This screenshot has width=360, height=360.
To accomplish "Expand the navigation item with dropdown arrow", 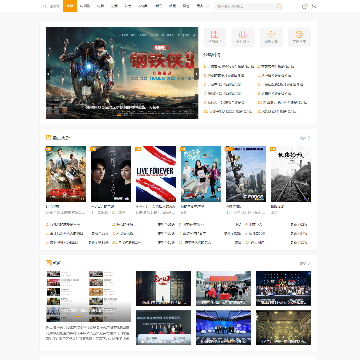I will (x=203, y=6).
